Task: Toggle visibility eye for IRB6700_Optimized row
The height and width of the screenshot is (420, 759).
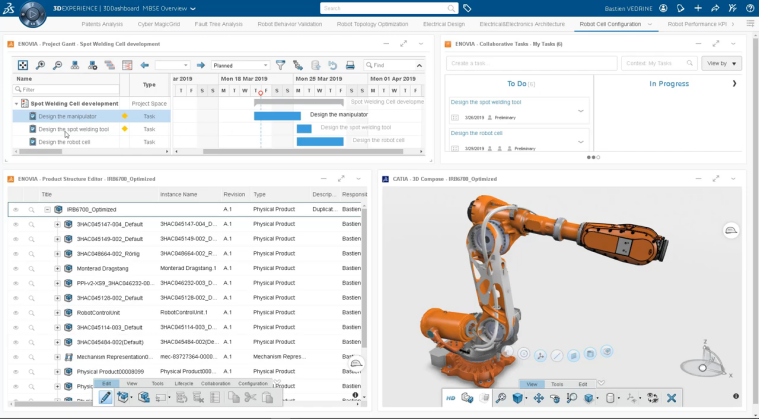Action: tap(15, 210)
